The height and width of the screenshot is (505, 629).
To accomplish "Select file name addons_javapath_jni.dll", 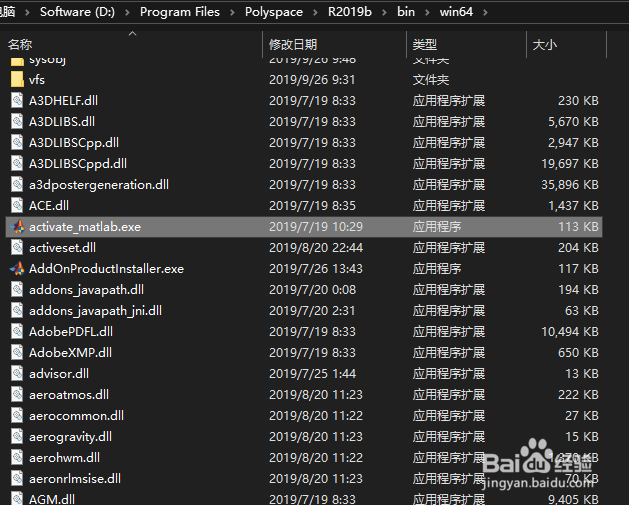I will 95,310.
